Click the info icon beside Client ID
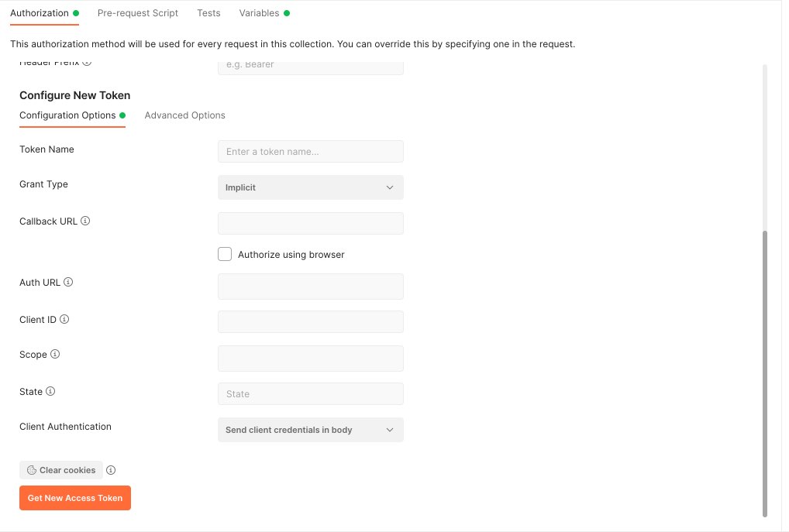 [64, 319]
